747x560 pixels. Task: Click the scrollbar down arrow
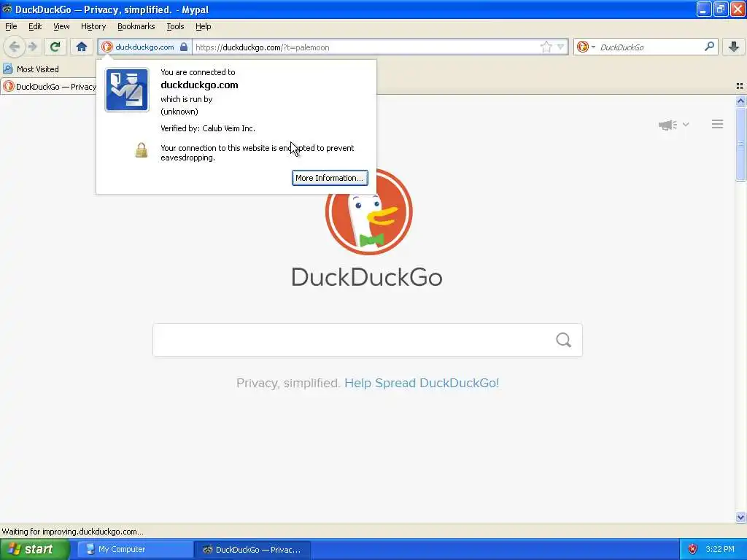pos(740,517)
